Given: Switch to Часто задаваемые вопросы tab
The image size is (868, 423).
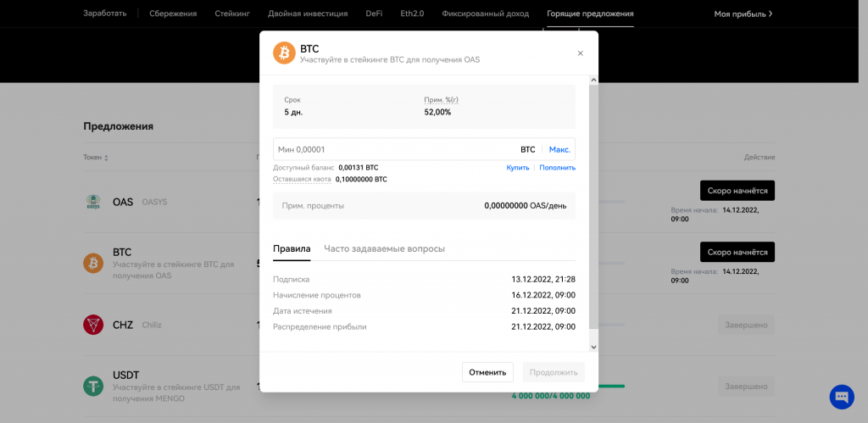Looking at the screenshot, I should (x=384, y=248).
